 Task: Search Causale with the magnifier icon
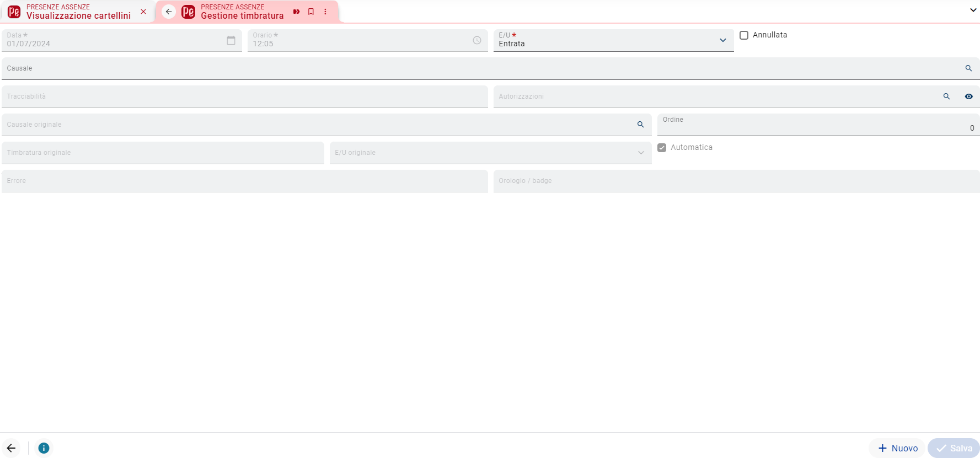(x=968, y=68)
